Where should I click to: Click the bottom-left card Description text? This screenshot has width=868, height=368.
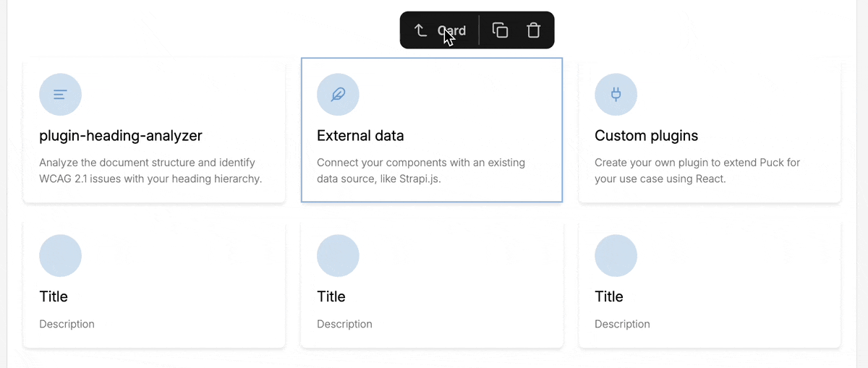point(67,324)
